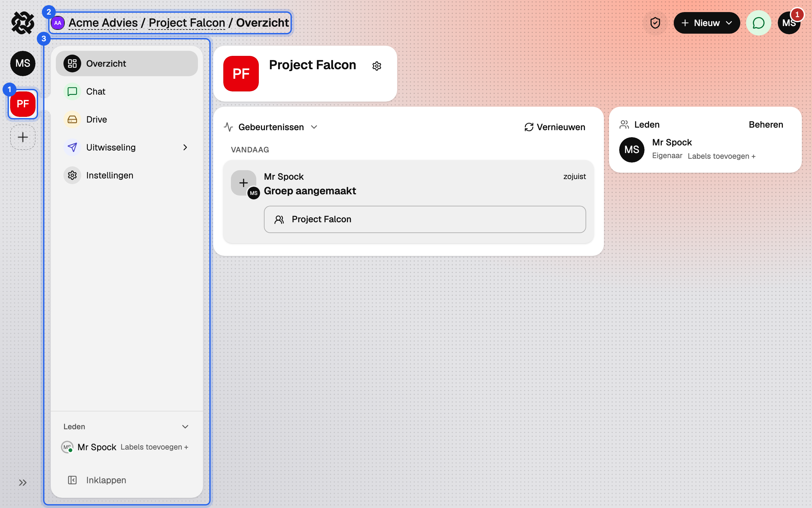The image size is (812, 508).
Task: Click the zojuist timestamp on event
Action: 574,177
